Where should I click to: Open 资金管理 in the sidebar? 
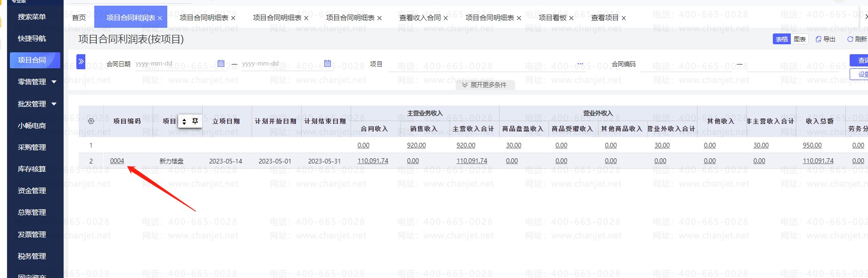coord(32,190)
